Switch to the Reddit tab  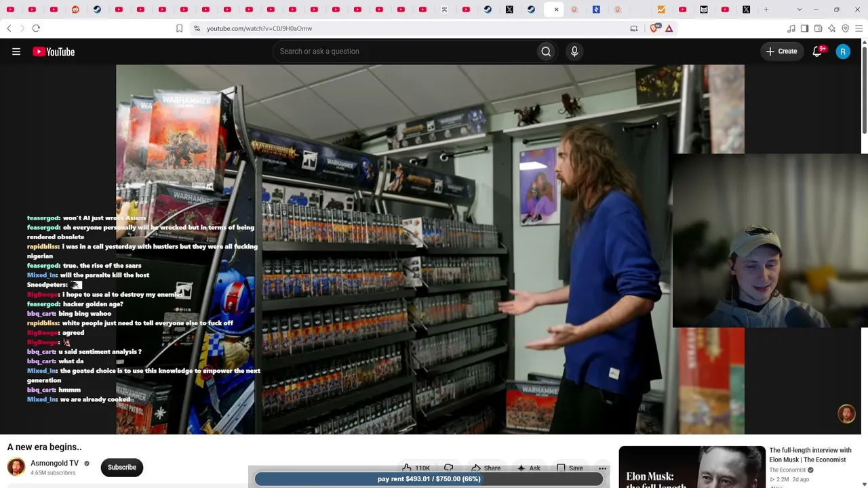(x=75, y=9)
